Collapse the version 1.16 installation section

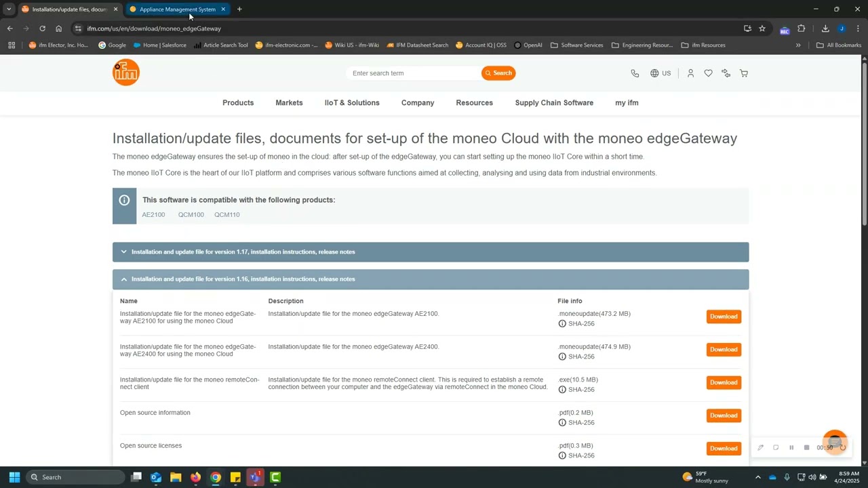(x=431, y=279)
